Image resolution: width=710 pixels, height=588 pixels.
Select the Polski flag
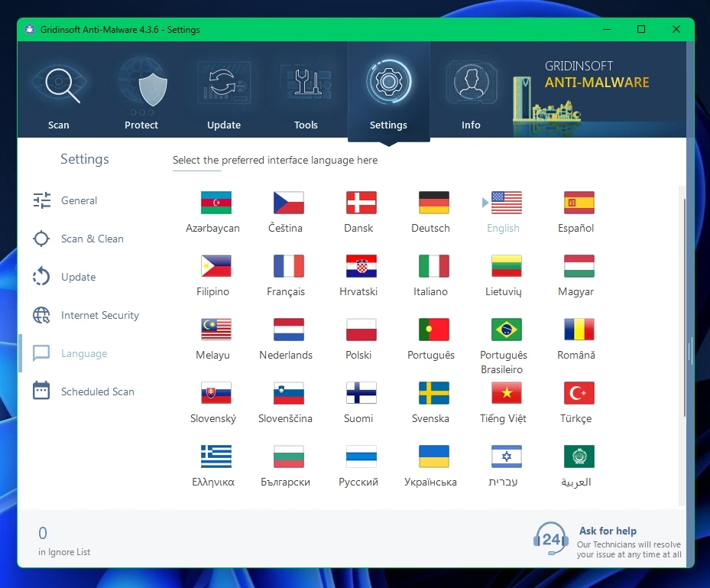point(361,330)
